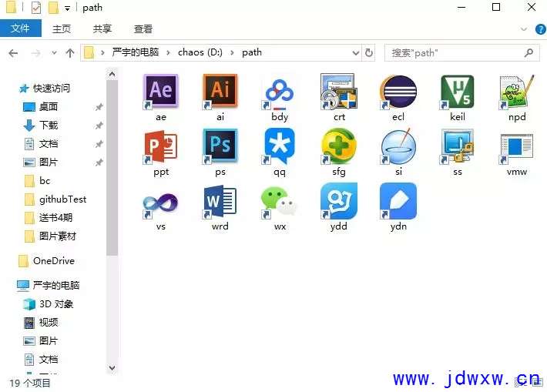The height and width of the screenshot is (392, 547).
Task: Open the recent locations dropdown arrow
Action: coord(54,53)
